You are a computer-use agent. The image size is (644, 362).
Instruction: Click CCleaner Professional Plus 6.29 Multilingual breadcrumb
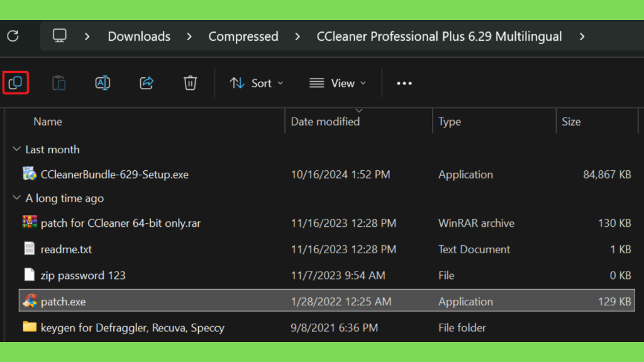pyautogui.click(x=439, y=36)
